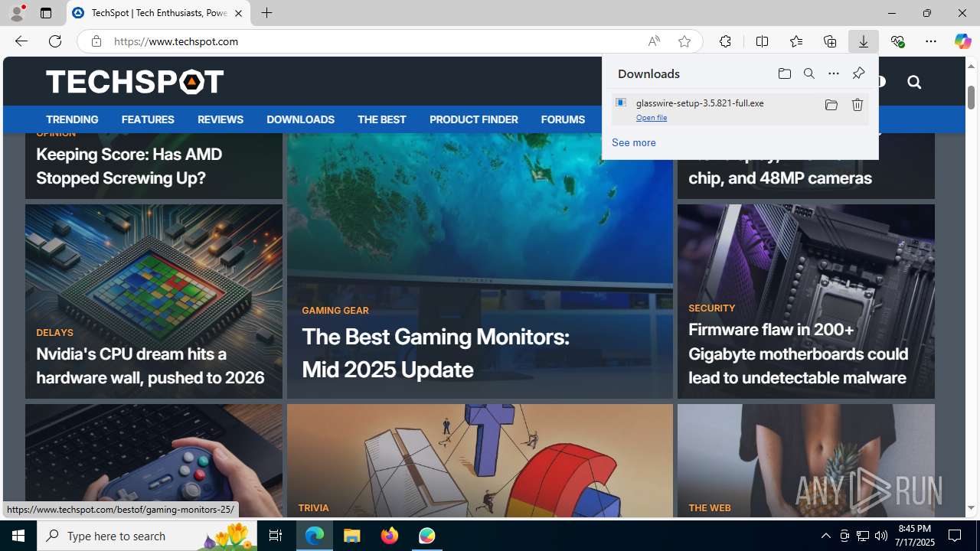The image size is (980, 551).
Task: Search downloads using the magnifier icon
Action: tap(808, 73)
